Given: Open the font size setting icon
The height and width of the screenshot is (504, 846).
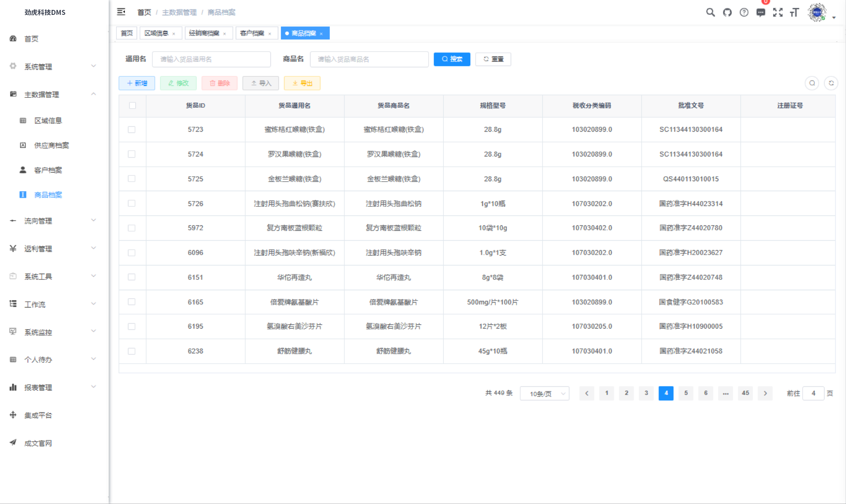Looking at the screenshot, I should coord(794,12).
